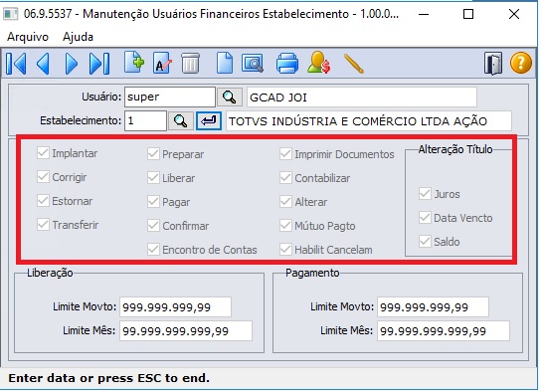This screenshot has width=542, height=392.
Task: Open the search/query monitor icon
Action: (253, 63)
